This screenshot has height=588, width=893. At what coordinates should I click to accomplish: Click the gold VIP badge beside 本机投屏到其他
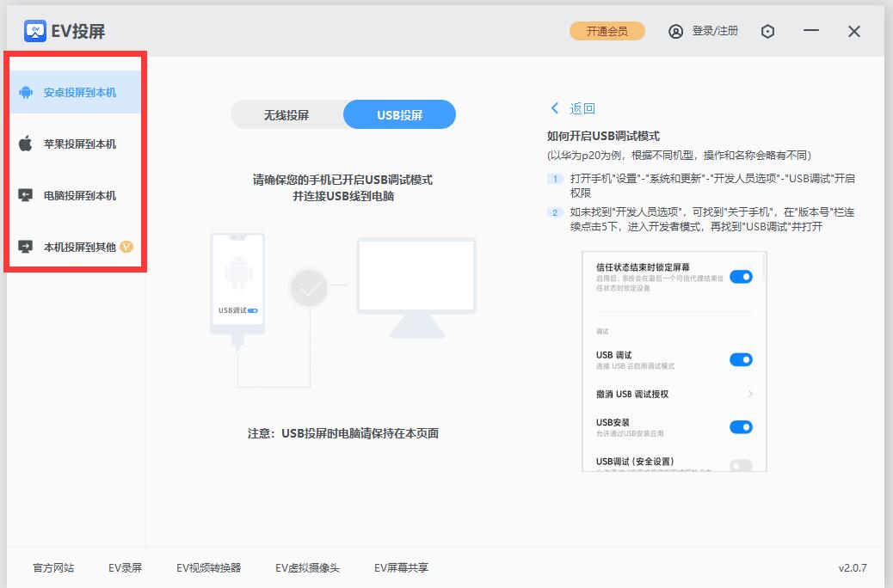[x=126, y=247]
